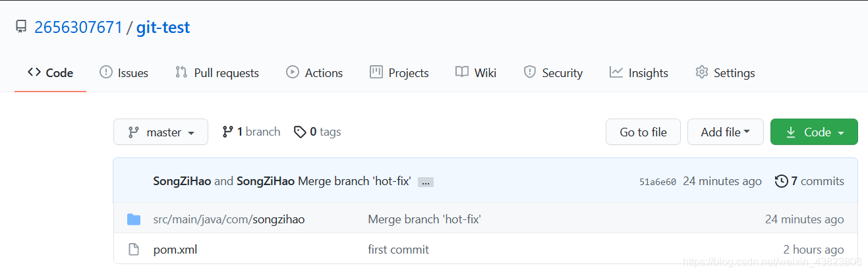Expand the green Code dropdown

click(x=814, y=132)
